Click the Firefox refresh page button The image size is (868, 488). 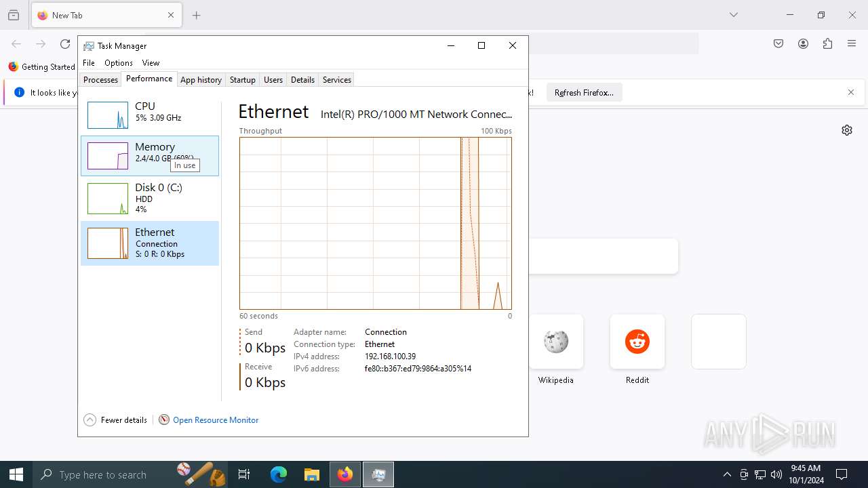pyautogui.click(x=65, y=44)
